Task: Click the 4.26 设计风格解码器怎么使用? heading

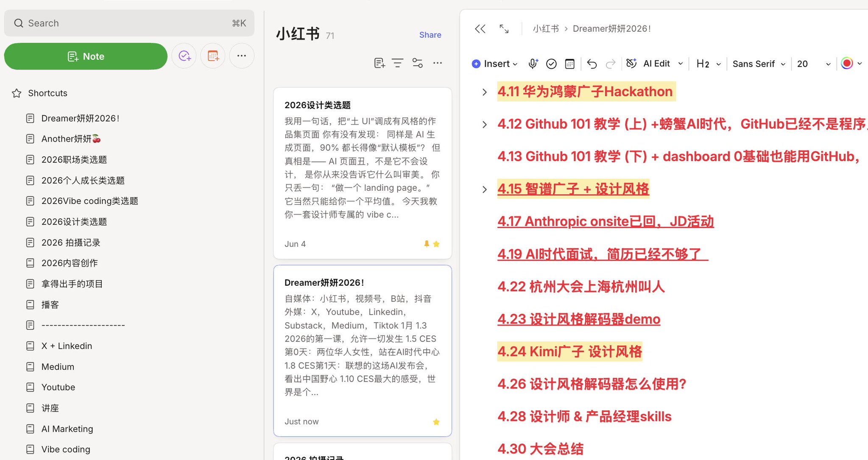Action: click(x=592, y=384)
